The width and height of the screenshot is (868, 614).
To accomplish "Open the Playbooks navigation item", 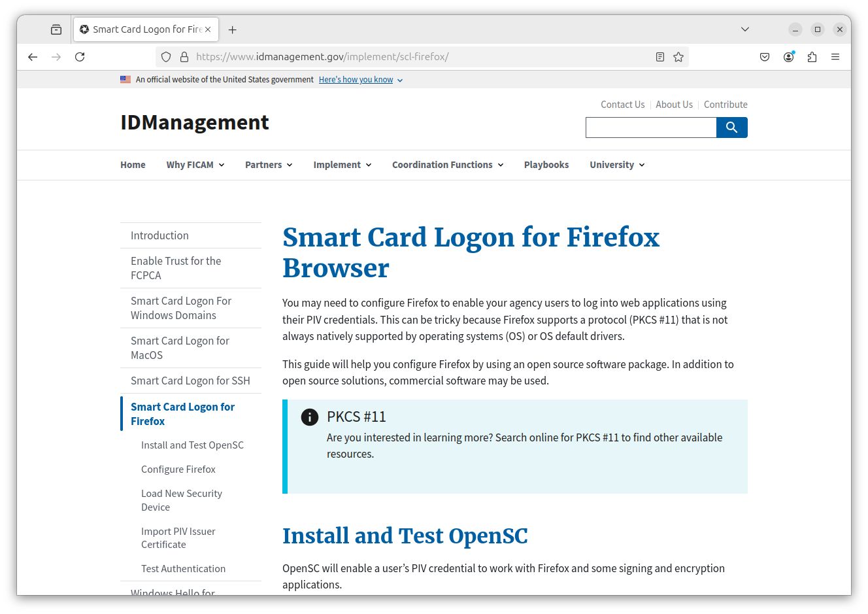I will 546,165.
